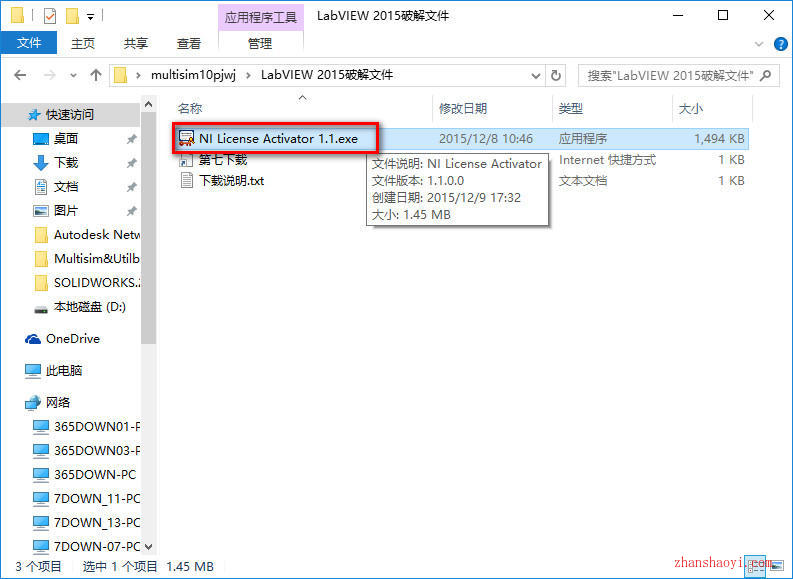This screenshot has width=793, height=579.
Task: Open the Customize Quick Access Toolbar dropdown
Action: (x=90, y=17)
